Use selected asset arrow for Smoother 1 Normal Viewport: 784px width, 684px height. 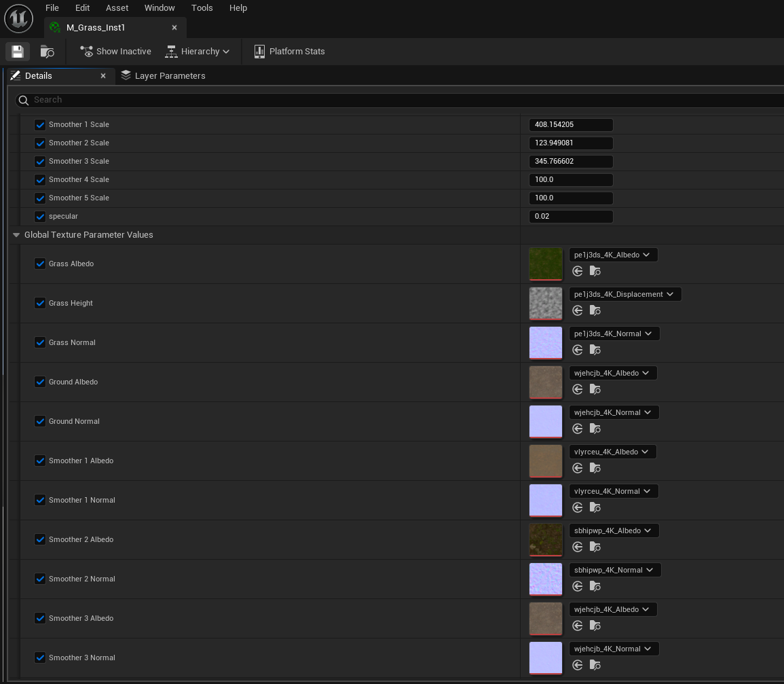pos(578,507)
